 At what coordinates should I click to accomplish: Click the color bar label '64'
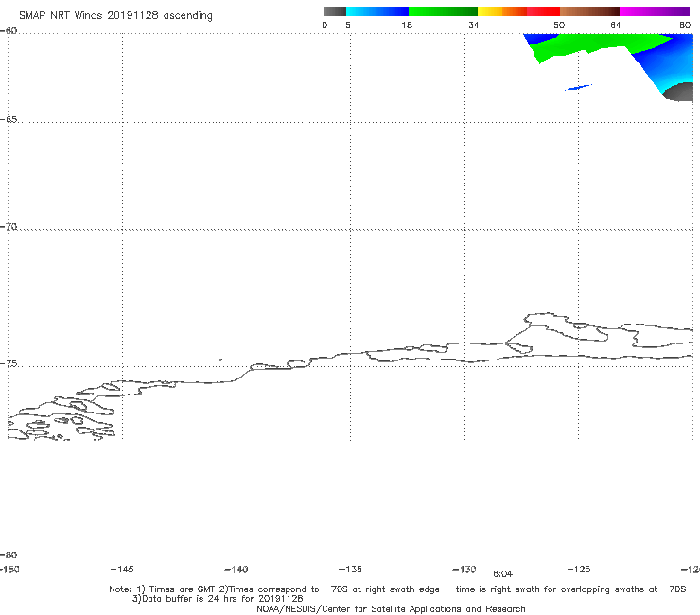coord(616,25)
